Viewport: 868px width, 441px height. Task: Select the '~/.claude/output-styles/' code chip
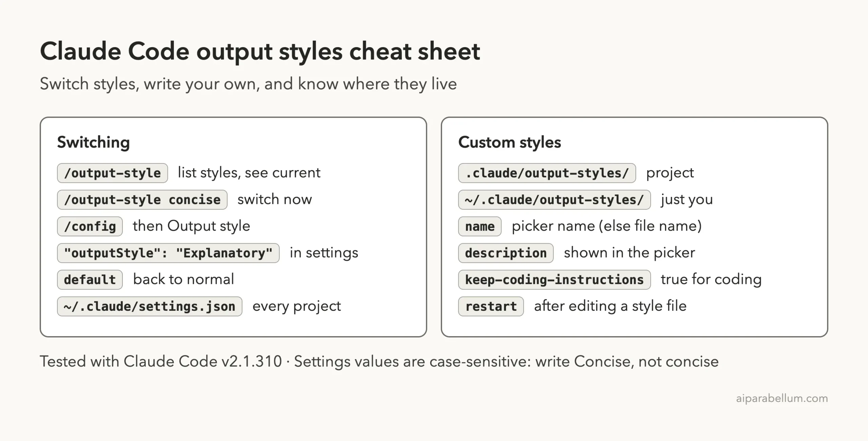click(x=554, y=200)
